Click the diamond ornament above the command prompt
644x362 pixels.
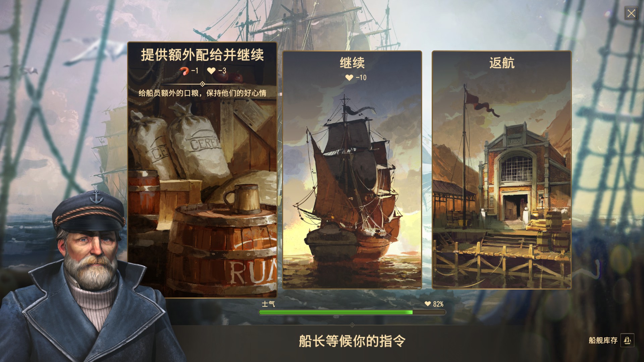coord(352,325)
